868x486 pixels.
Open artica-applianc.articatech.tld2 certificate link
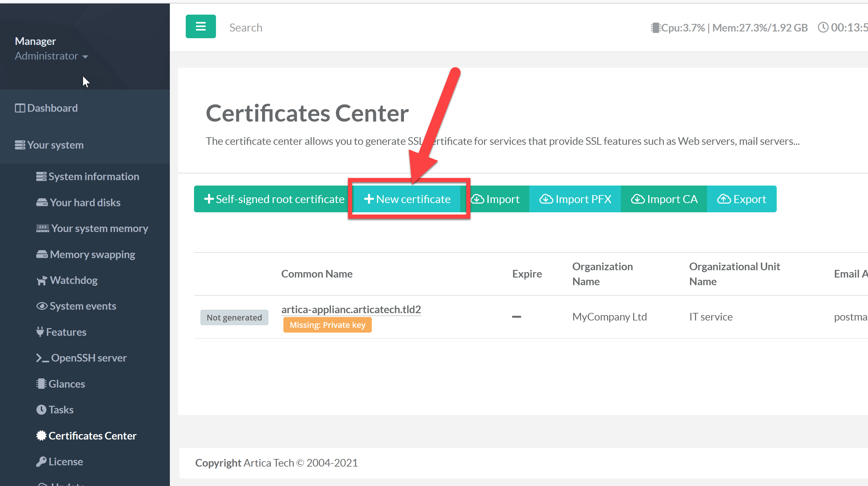click(x=351, y=309)
